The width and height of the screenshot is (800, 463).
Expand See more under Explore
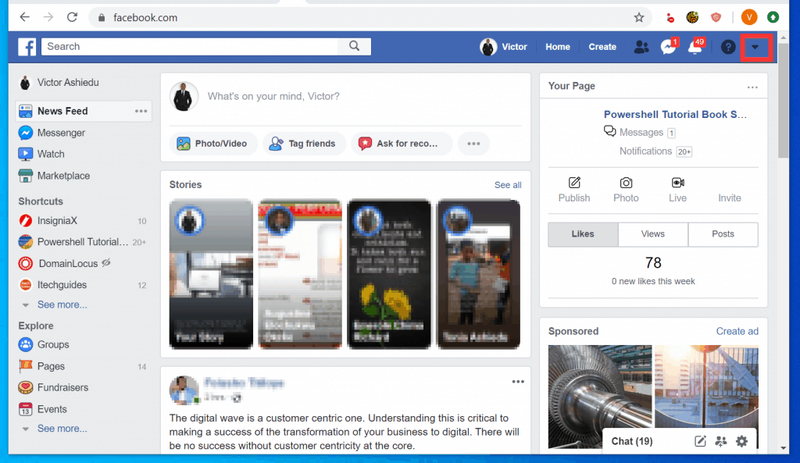coord(62,428)
